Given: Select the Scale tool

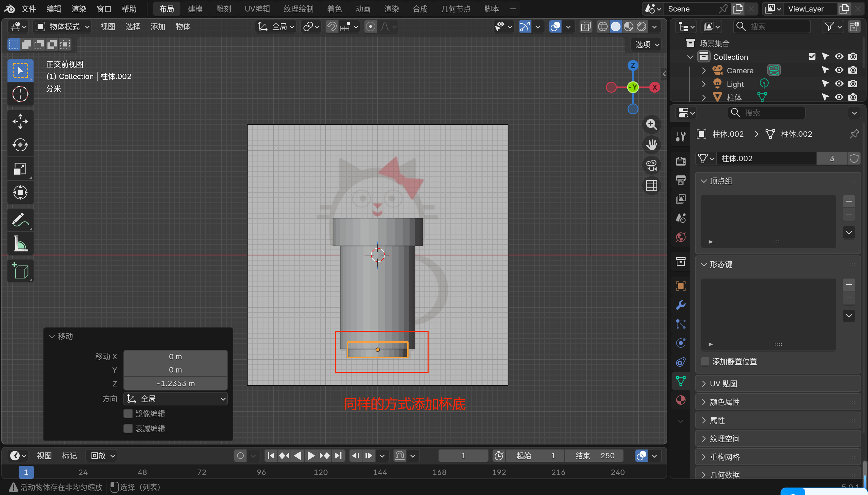Looking at the screenshot, I should click(20, 169).
